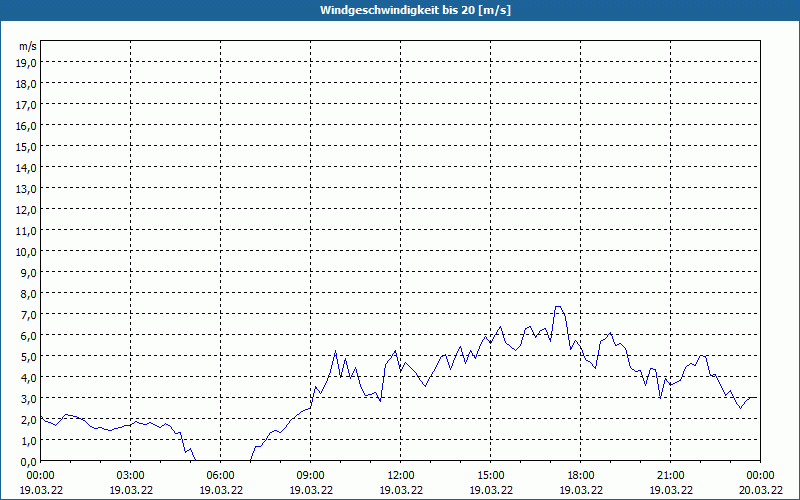Viewport: 800px width, 500px height.
Task: Select the '12,0' y-axis label
Action: 26,210
